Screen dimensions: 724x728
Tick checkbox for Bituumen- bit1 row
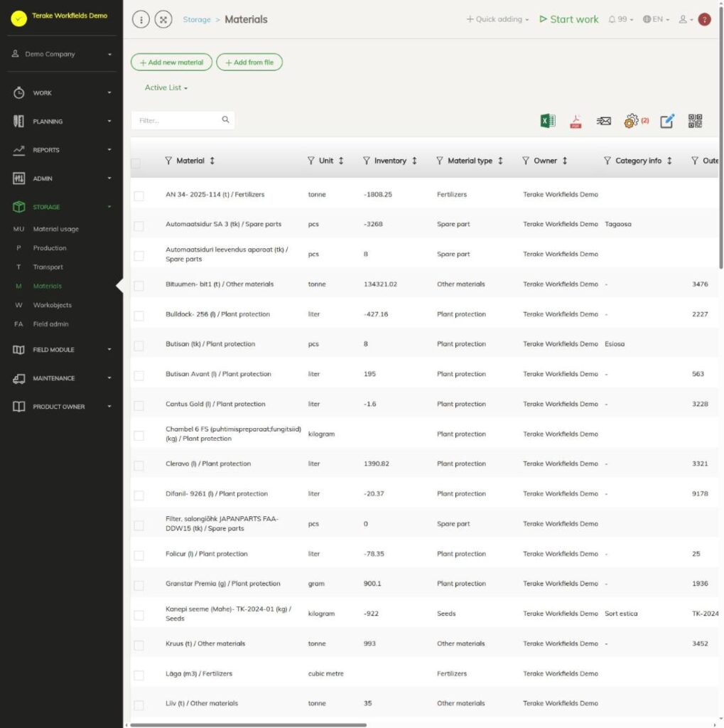pyautogui.click(x=139, y=286)
